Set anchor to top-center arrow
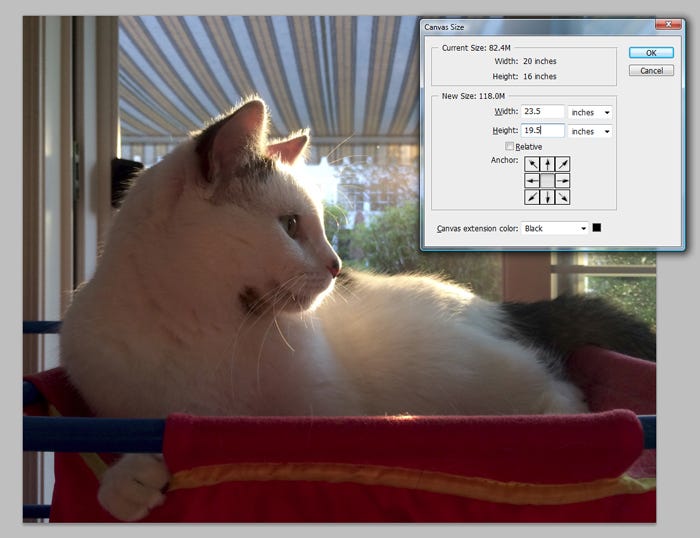 (547, 164)
